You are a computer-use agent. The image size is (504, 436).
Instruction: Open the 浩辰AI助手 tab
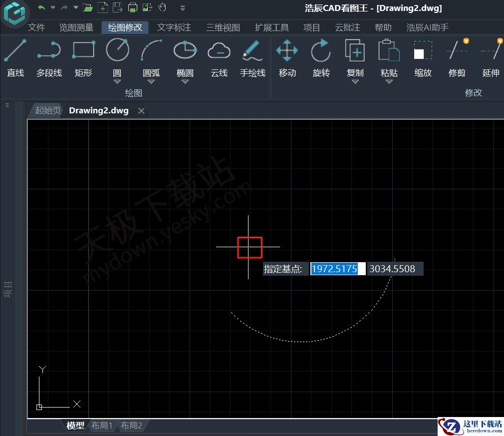pos(427,27)
